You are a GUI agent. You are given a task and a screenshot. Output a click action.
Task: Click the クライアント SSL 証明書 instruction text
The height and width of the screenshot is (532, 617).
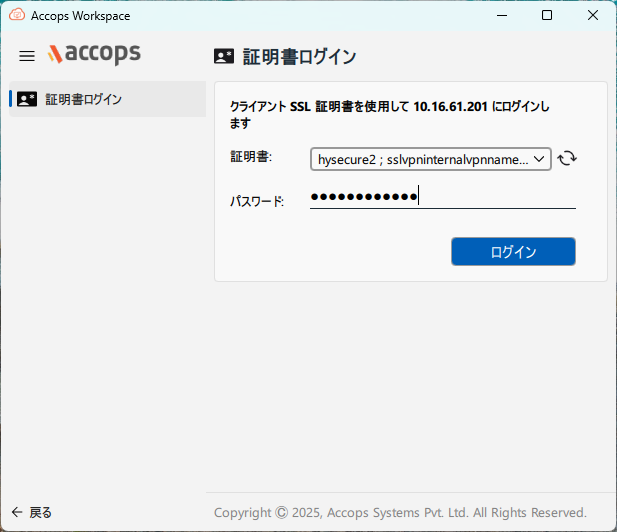(390, 115)
